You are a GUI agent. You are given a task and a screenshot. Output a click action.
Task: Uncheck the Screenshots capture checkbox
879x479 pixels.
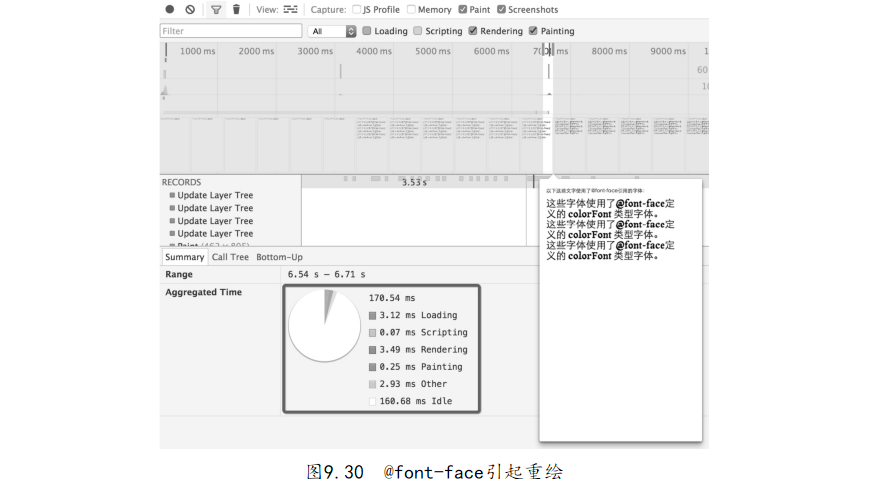502,10
